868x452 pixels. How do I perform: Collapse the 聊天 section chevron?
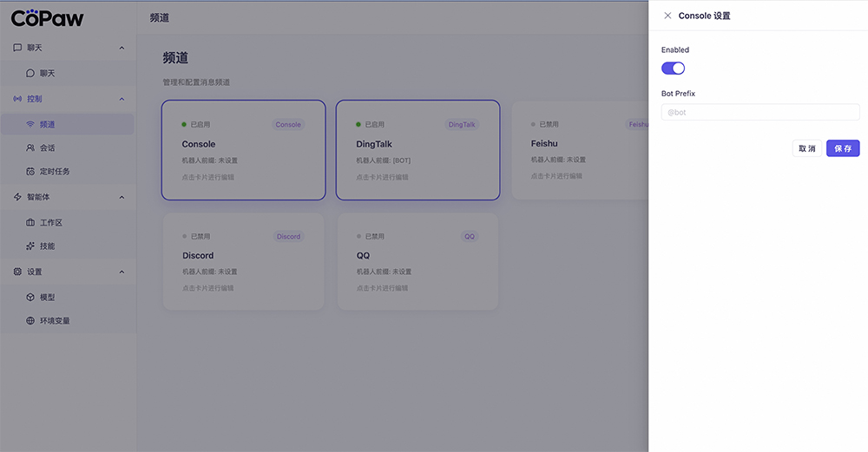[x=122, y=48]
